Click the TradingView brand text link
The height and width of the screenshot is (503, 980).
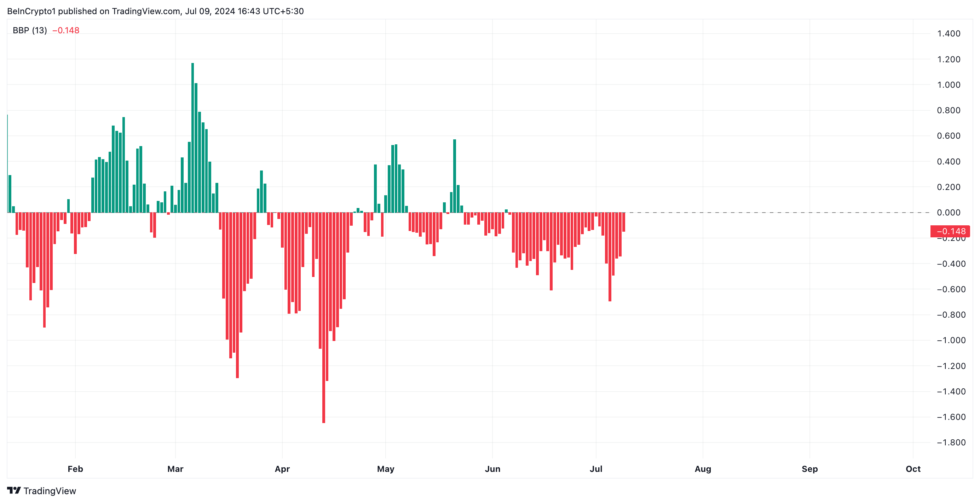pyautogui.click(x=50, y=491)
